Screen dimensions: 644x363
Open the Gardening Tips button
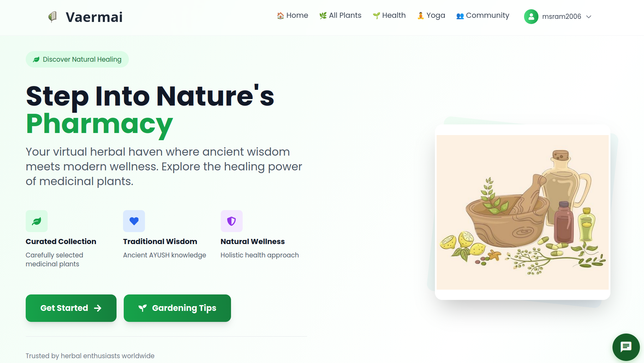177,308
